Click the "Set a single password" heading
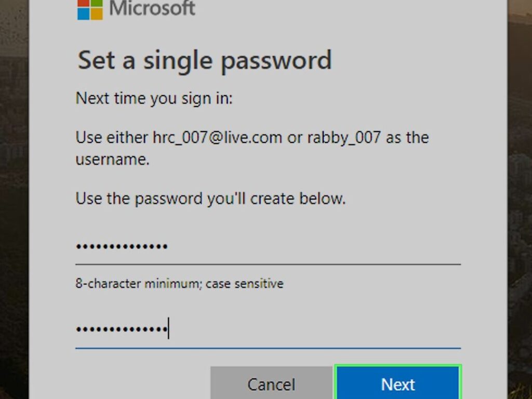The width and height of the screenshot is (532, 399). (x=204, y=60)
